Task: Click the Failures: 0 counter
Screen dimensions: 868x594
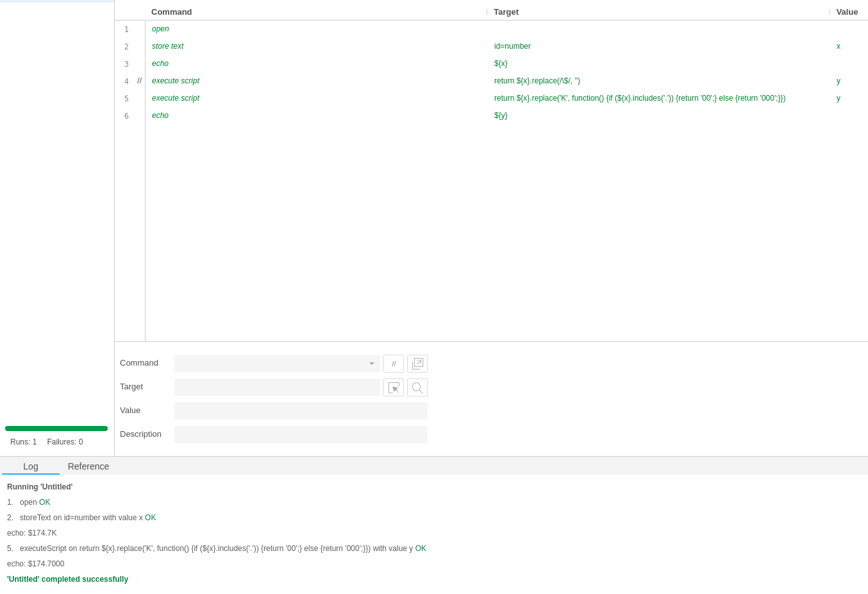Action: [65, 442]
